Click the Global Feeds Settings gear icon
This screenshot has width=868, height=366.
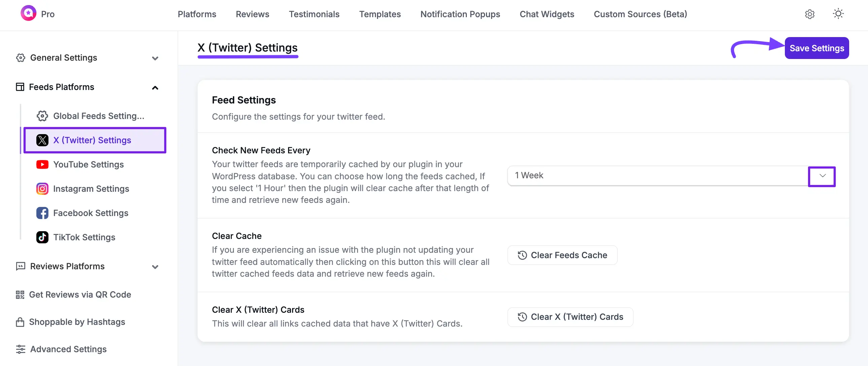click(x=42, y=116)
